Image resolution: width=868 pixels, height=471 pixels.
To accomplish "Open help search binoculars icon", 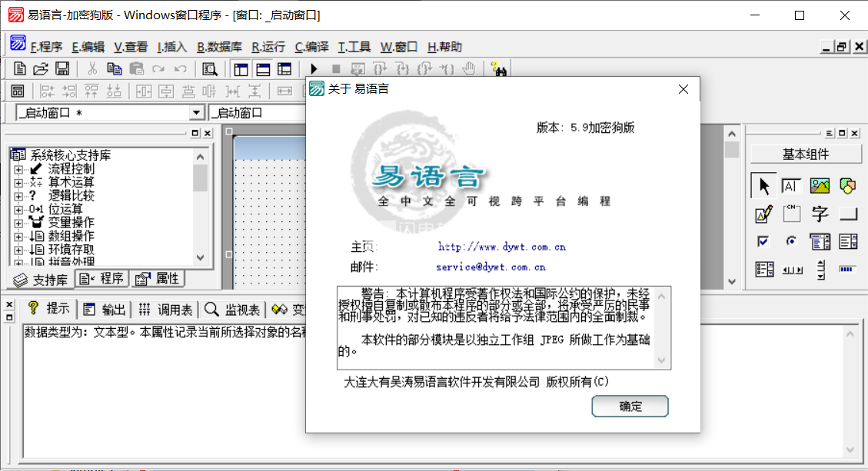I will 499,68.
